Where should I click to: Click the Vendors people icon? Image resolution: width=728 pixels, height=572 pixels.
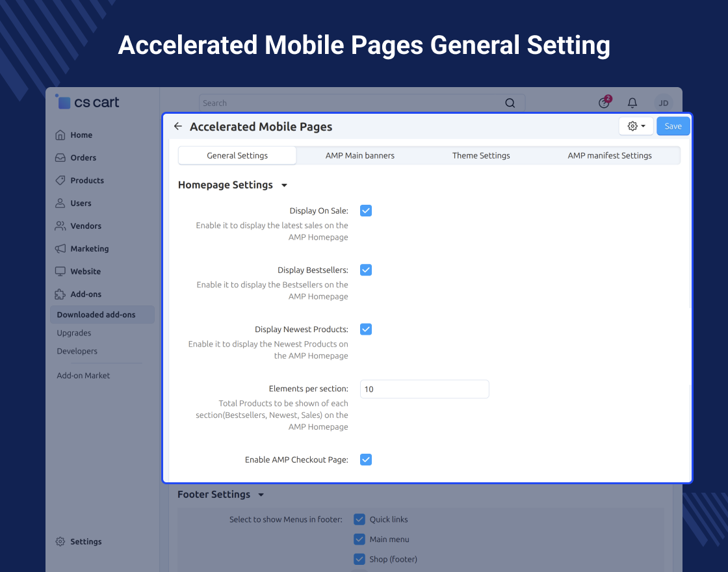60,226
